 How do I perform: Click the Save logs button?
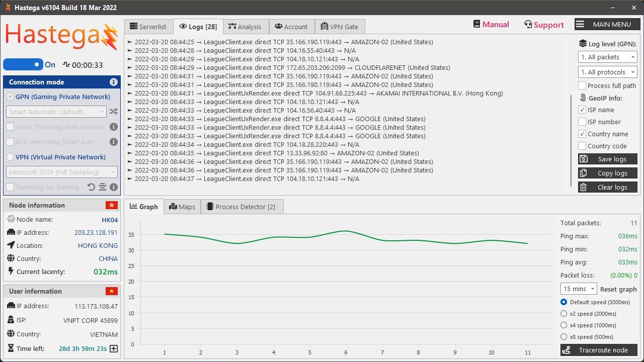point(608,159)
